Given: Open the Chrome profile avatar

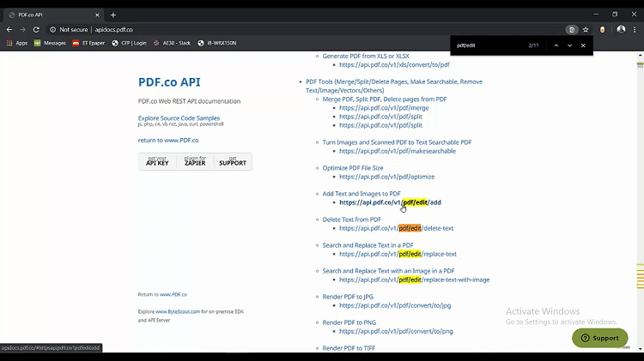Looking at the screenshot, I should tap(621, 29).
